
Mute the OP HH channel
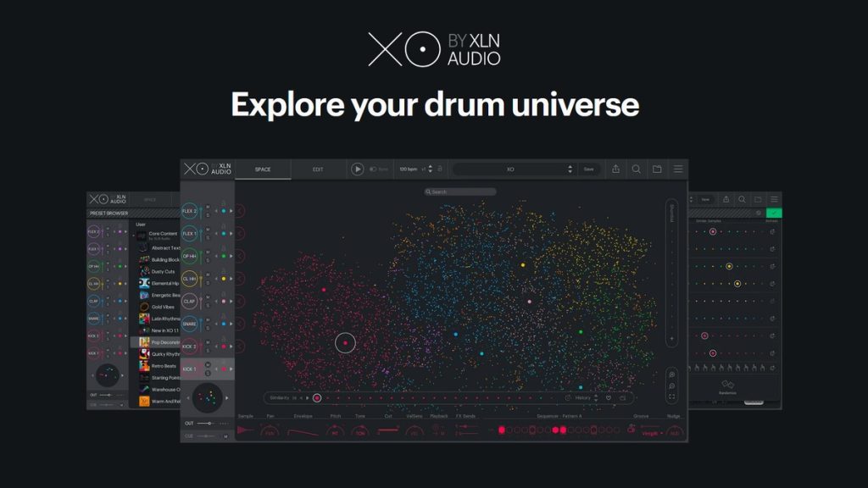click(x=209, y=252)
